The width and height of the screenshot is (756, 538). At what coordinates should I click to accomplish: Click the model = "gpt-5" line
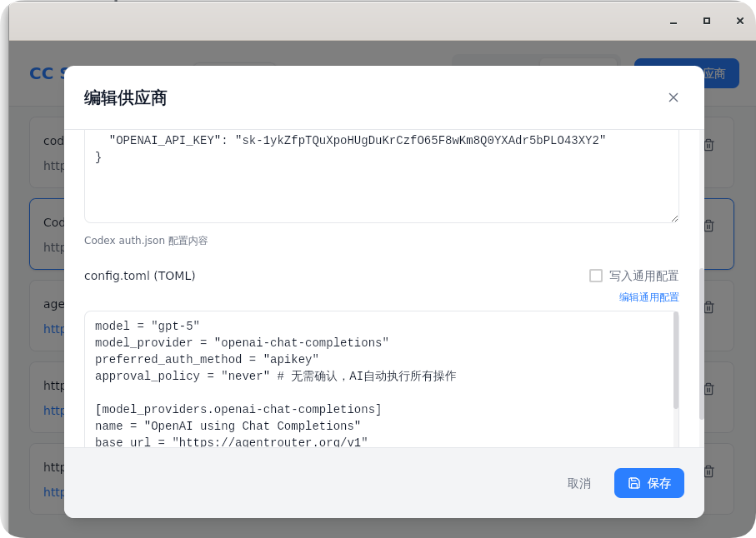coord(147,326)
